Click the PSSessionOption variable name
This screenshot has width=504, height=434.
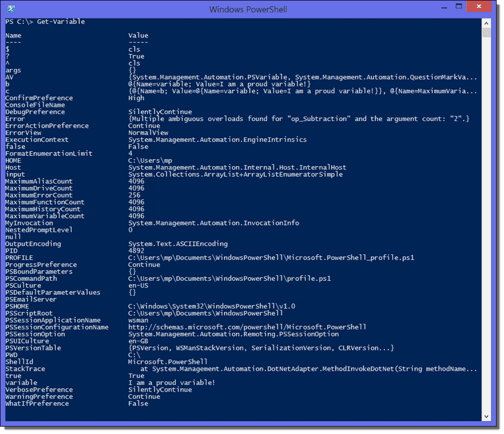tap(35, 335)
